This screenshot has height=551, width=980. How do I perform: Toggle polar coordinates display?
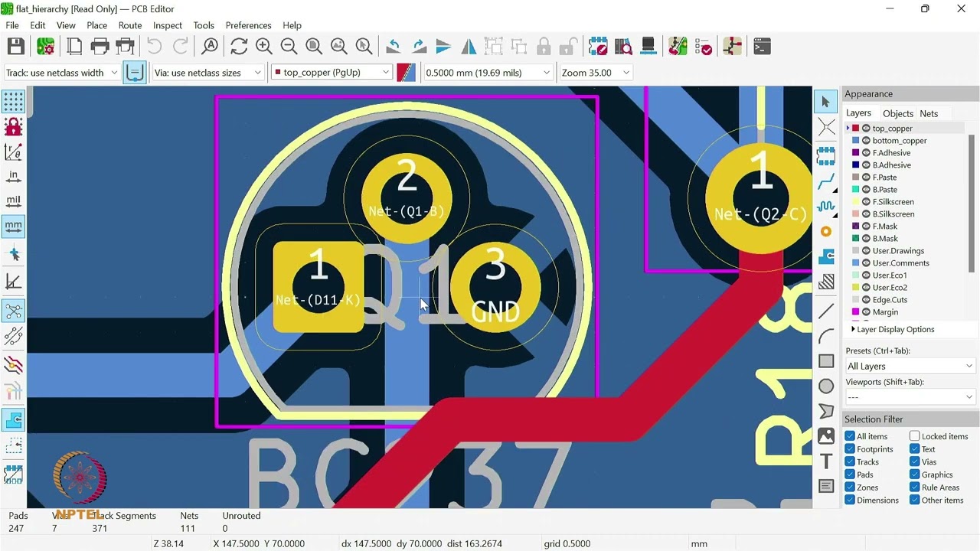[x=13, y=152]
